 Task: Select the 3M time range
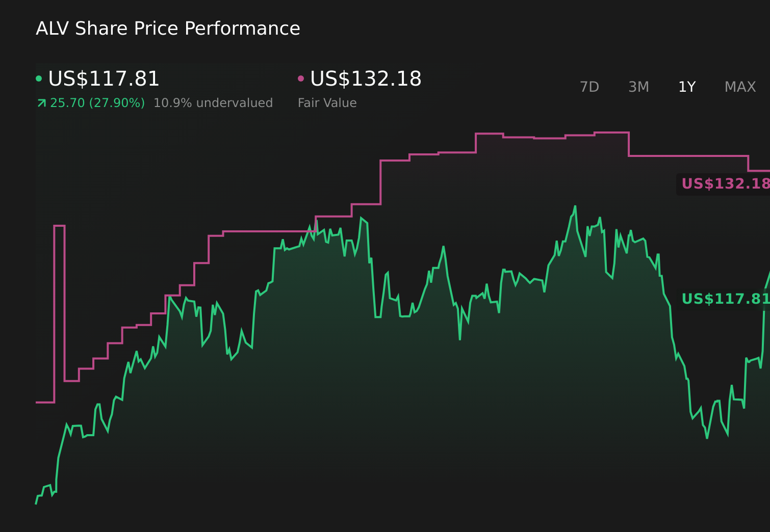638,87
